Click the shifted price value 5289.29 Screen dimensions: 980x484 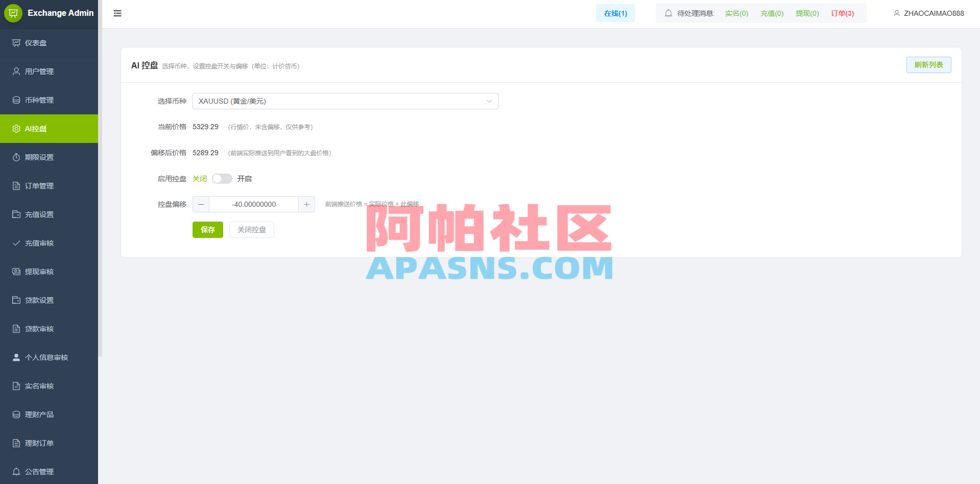click(x=205, y=153)
